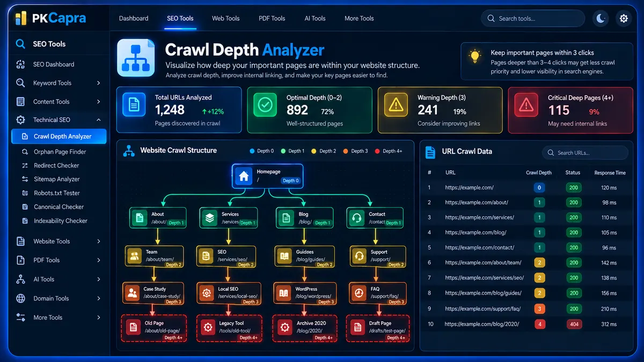644x362 pixels.
Task: Select the Blog node document icon
Action: click(286, 218)
